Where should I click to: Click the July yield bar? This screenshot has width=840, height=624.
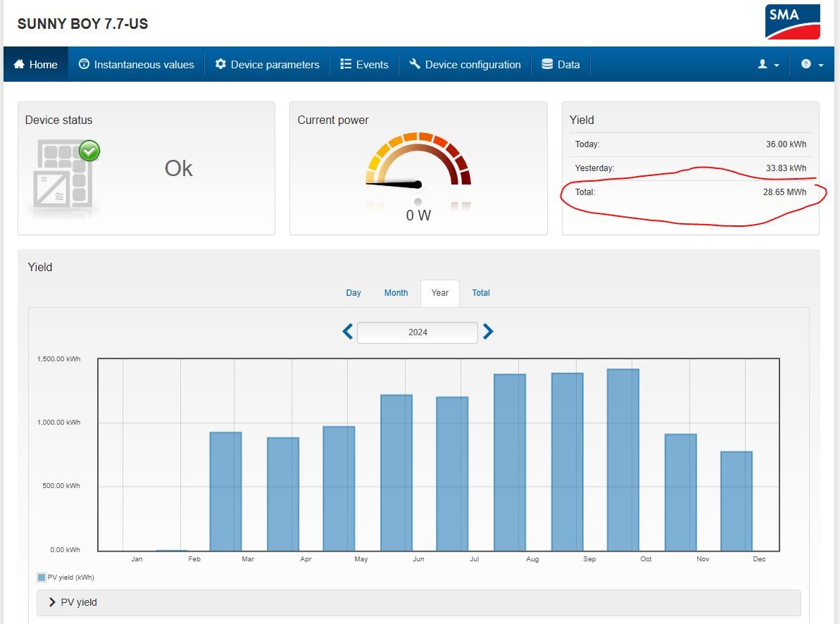point(452,474)
